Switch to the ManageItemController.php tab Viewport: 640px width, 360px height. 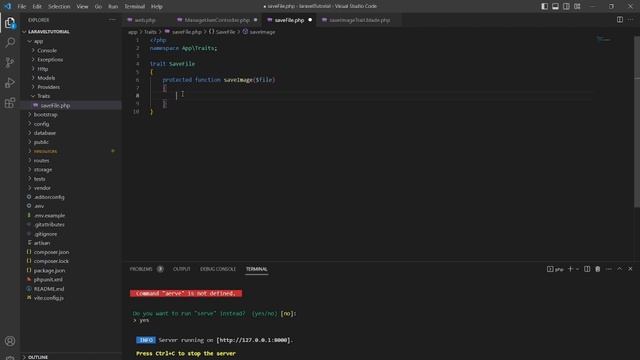(217, 20)
